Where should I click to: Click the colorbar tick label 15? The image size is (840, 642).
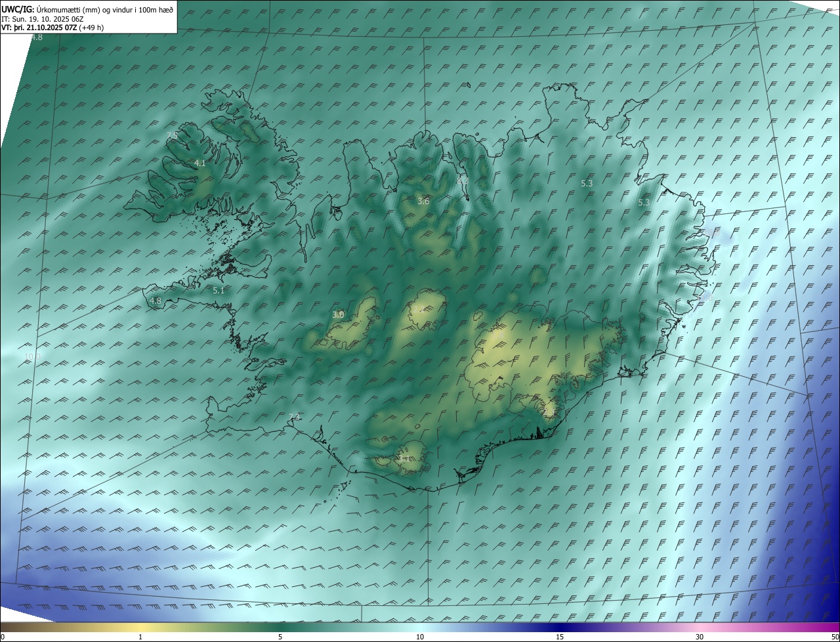point(560,637)
